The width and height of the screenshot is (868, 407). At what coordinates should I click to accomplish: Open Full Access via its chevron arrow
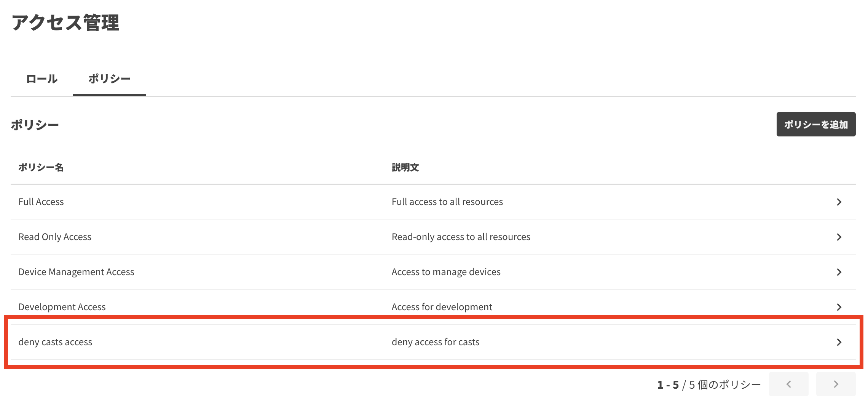coord(839,202)
